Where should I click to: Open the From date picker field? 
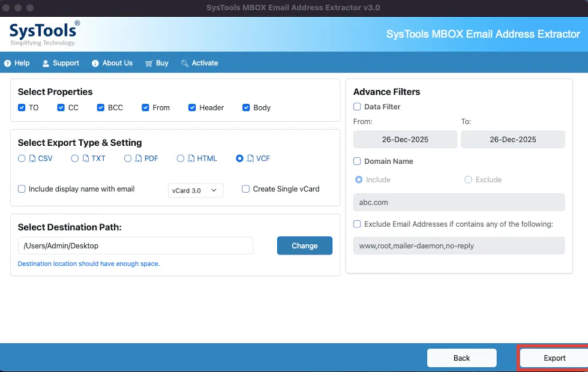pyautogui.click(x=405, y=139)
